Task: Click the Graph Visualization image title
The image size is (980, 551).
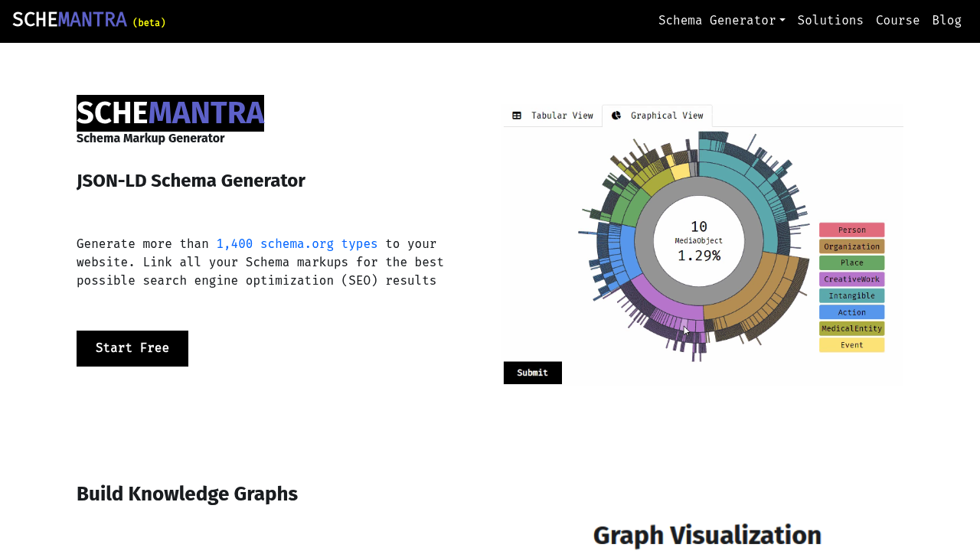Action: point(707,535)
